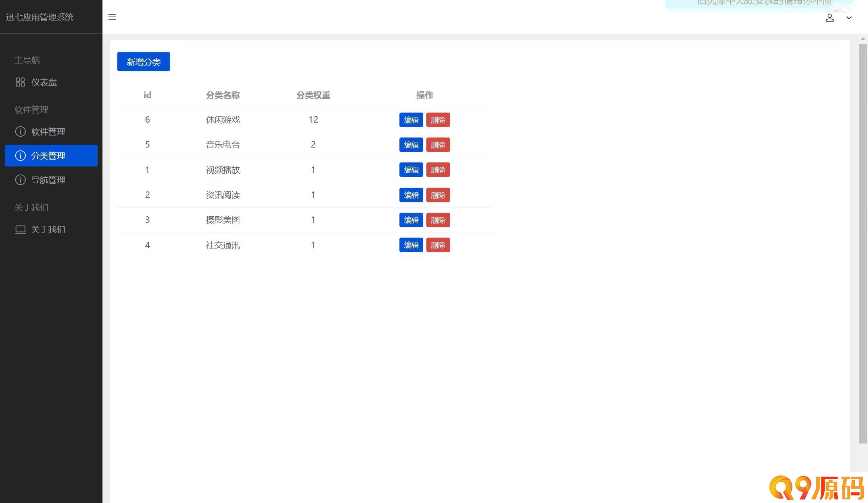
Task: Edit the 休闲游戏 category
Action: pos(411,120)
